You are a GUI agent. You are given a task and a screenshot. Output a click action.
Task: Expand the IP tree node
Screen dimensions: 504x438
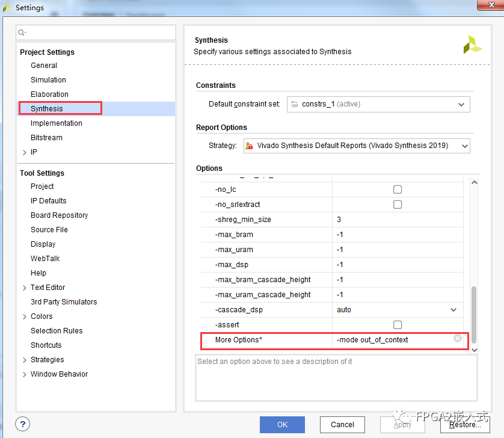(x=25, y=152)
